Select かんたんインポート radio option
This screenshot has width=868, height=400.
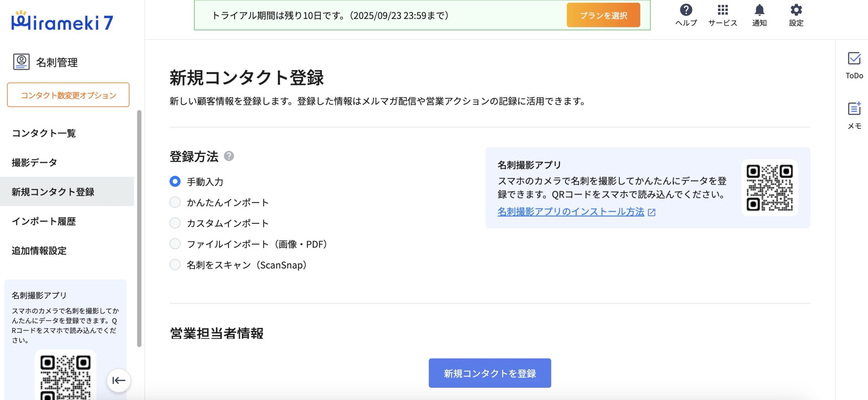coord(175,202)
